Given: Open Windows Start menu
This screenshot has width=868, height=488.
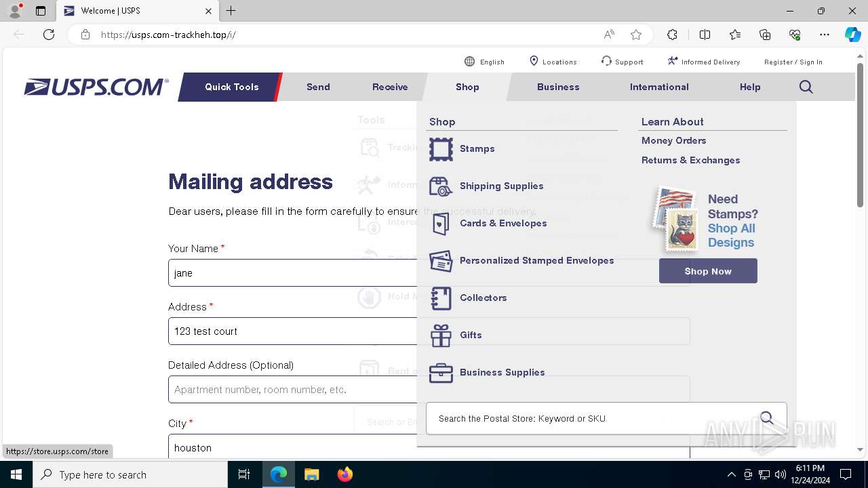Looking at the screenshot, I should pyautogui.click(x=16, y=474).
